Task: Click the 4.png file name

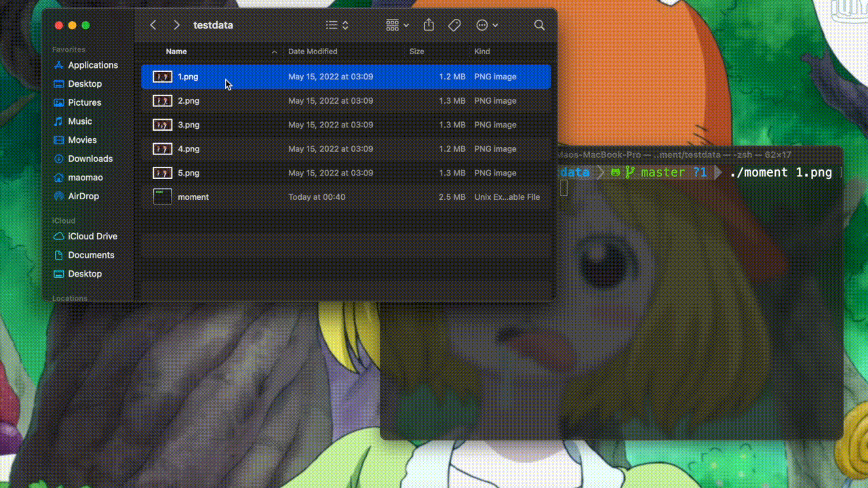Action: tap(189, 149)
